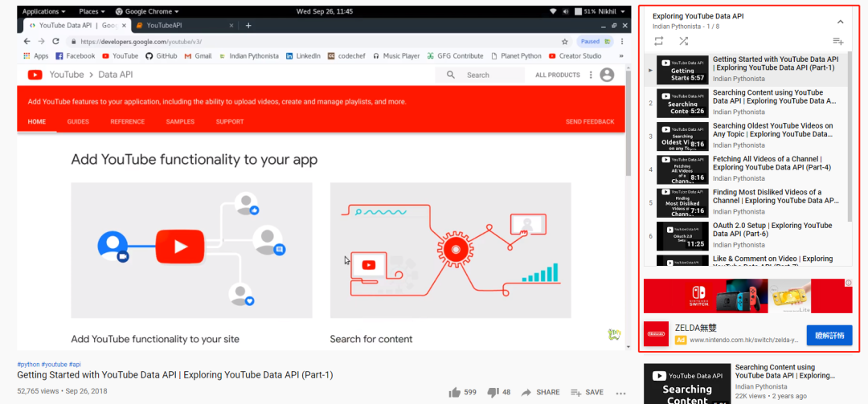Open Applications menu in video's GNOME bar
The width and height of the screenshot is (868, 404).
click(43, 11)
